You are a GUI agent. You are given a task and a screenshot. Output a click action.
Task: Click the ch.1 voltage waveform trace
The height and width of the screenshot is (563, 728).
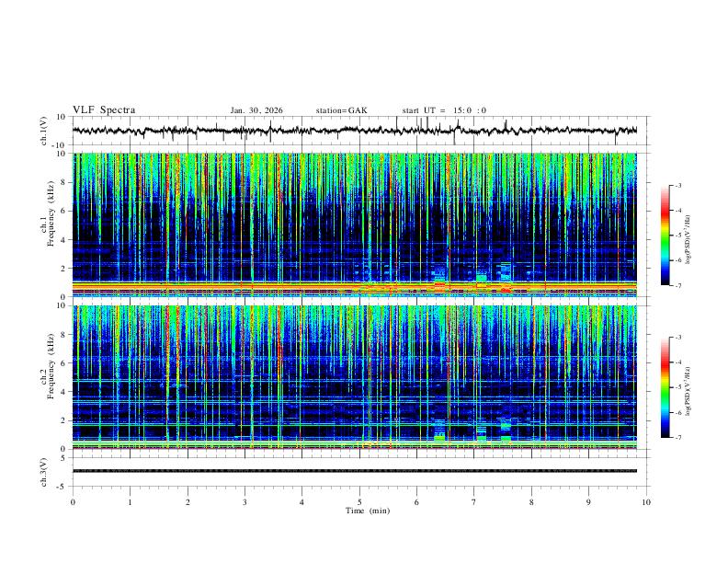tap(354, 131)
